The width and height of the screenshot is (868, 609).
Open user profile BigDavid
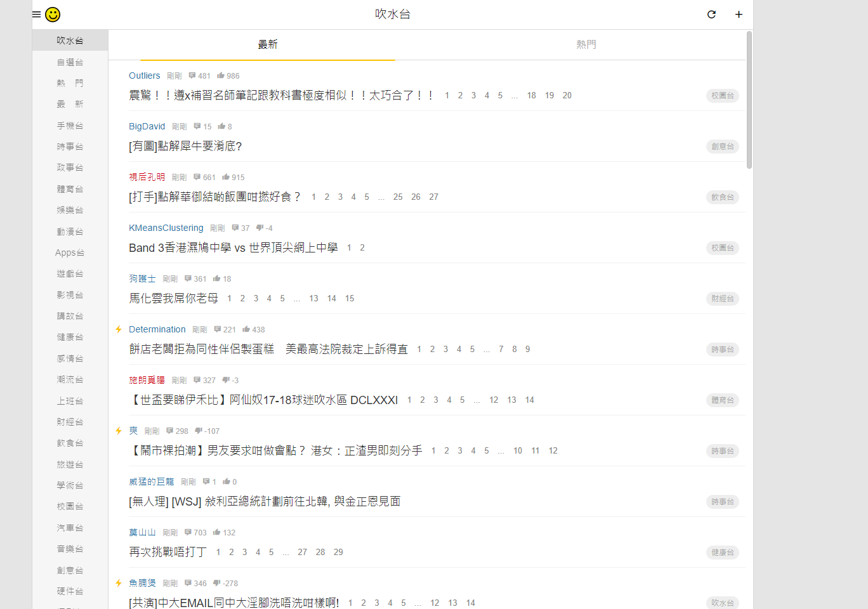coord(147,126)
